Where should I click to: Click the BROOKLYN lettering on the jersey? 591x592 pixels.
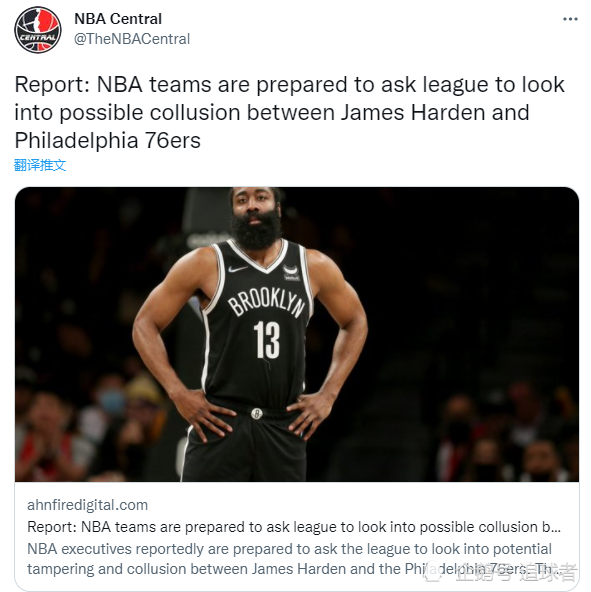pos(267,302)
